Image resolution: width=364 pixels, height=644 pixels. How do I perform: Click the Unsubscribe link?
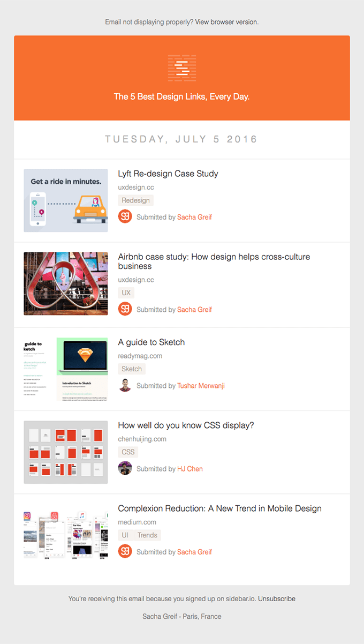pos(277,598)
